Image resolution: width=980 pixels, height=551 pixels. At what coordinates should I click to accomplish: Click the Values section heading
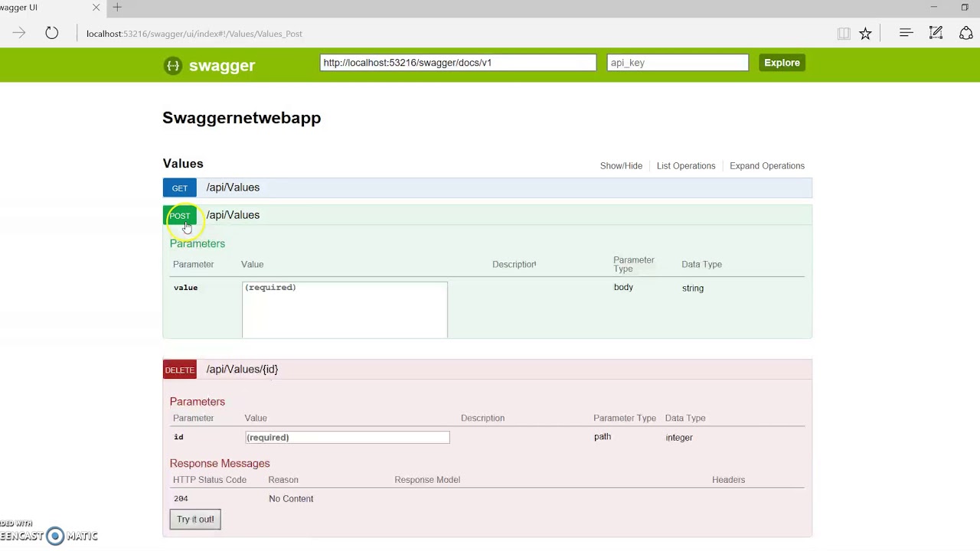(x=183, y=164)
